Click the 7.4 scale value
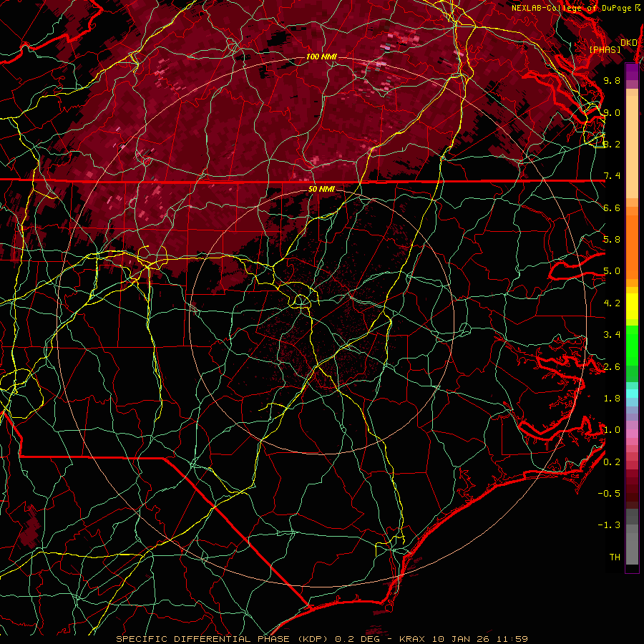 coord(612,176)
